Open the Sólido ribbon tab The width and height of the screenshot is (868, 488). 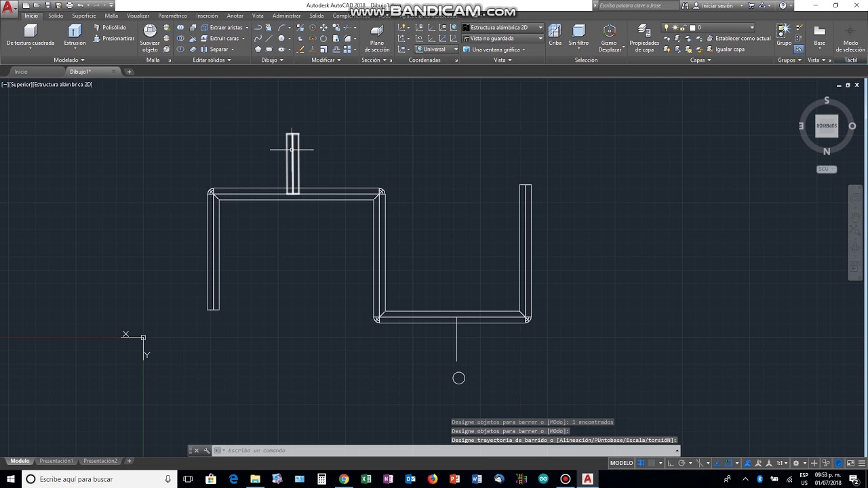point(56,16)
